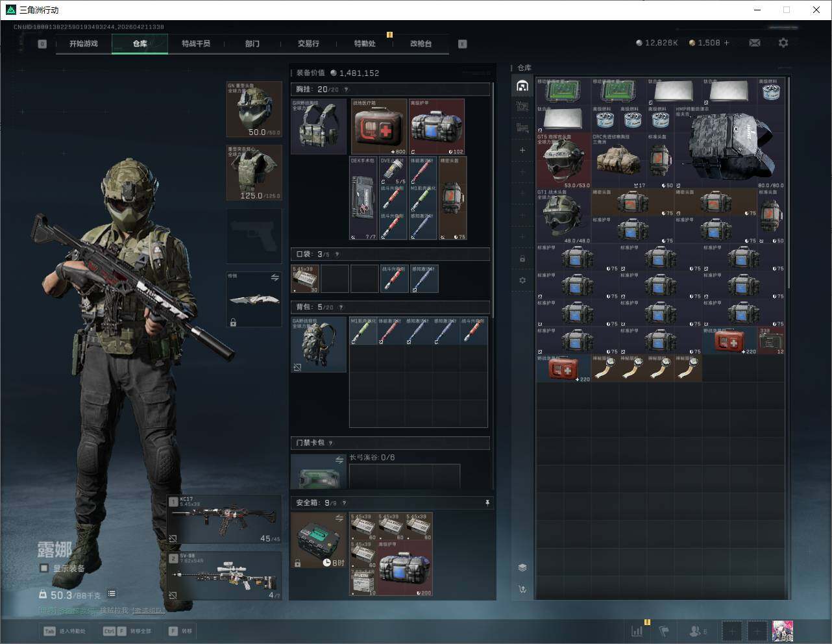Open the squad members icon in bottom bar
The width and height of the screenshot is (832, 644).
pyautogui.click(x=698, y=630)
